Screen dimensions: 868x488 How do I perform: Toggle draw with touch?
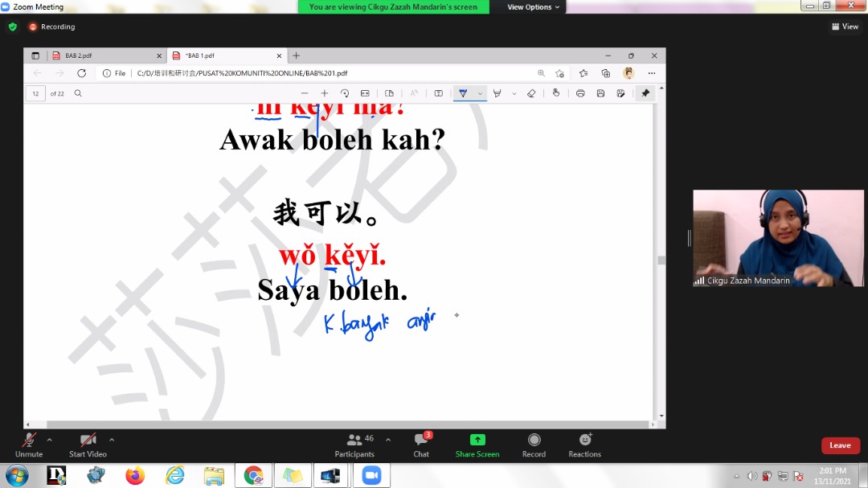click(x=556, y=93)
